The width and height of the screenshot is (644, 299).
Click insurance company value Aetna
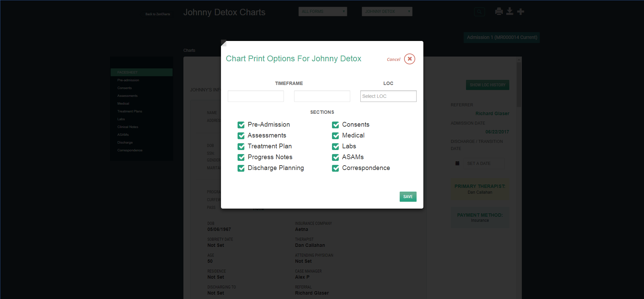point(302,229)
